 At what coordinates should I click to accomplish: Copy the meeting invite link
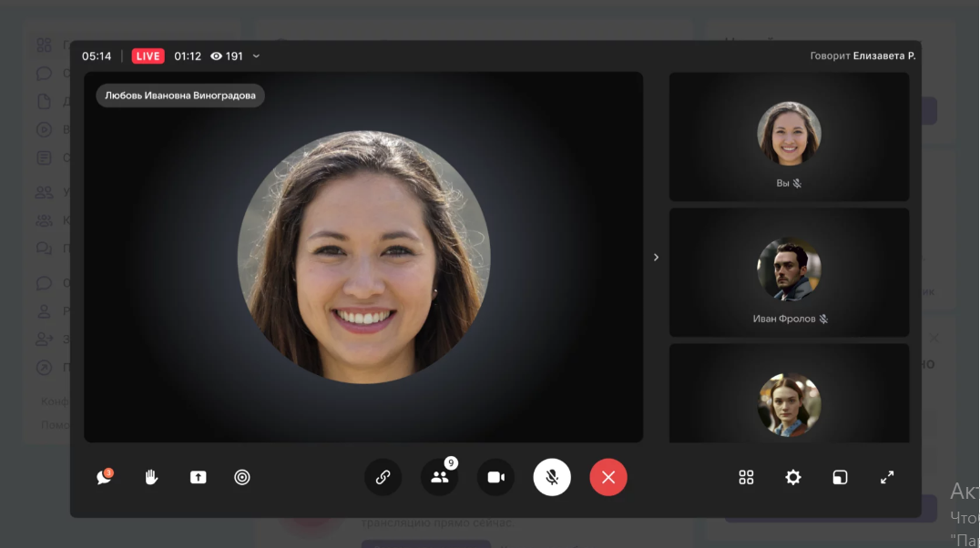[x=383, y=477]
